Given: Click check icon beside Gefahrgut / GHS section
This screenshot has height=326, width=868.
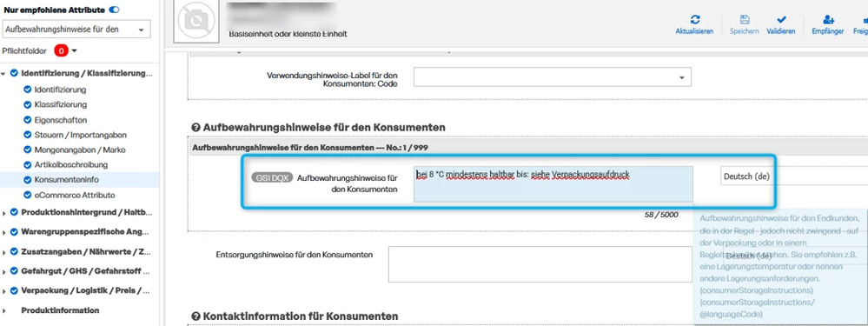Looking at the screenshot, I should pos(14,271).
